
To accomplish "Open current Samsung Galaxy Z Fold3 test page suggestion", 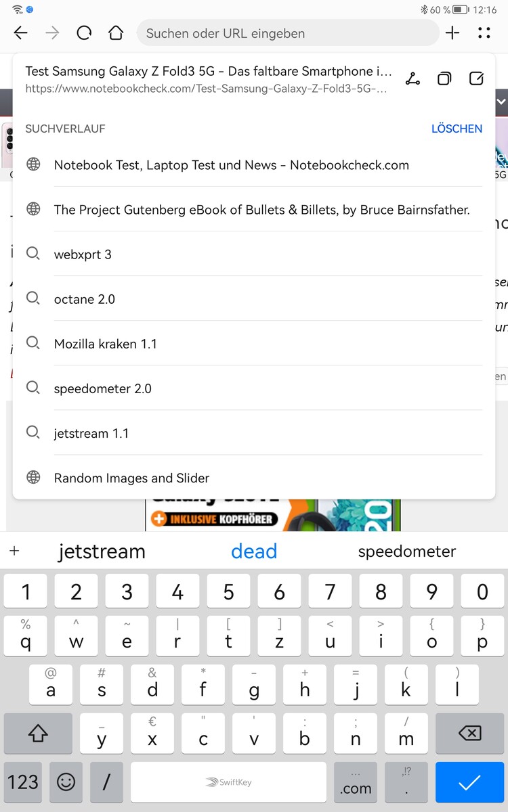I will tap(209, 79).
